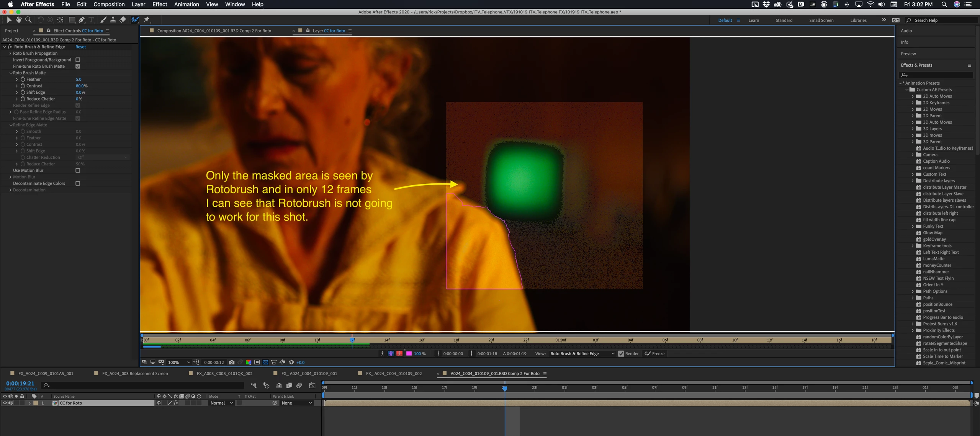Viewport: 980px width, 436px height.
Task: Select the Hand tool
Action: pyautogui.click(x=18, y=20)
